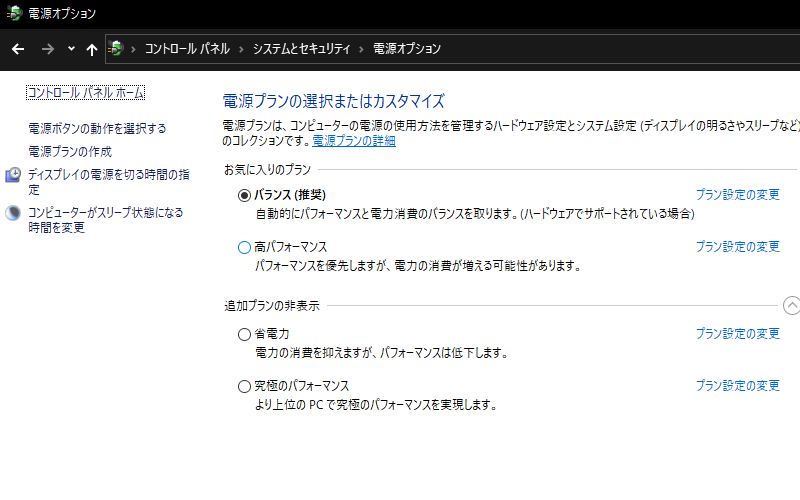The image size is (800, 500).
Task: Open the 電源プランの詳細 link
Action: coord(354,141)
